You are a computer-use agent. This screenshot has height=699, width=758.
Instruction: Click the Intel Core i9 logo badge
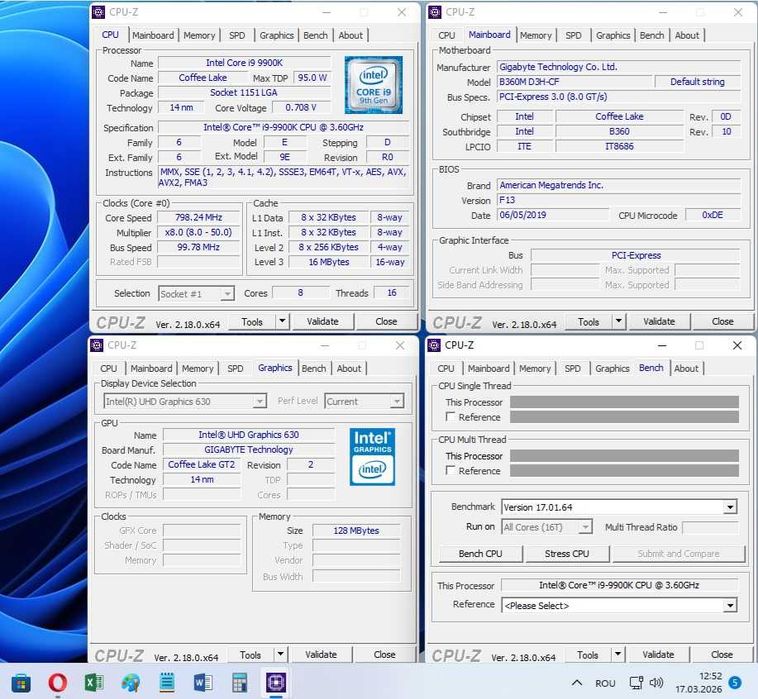(x=373, y=85)
